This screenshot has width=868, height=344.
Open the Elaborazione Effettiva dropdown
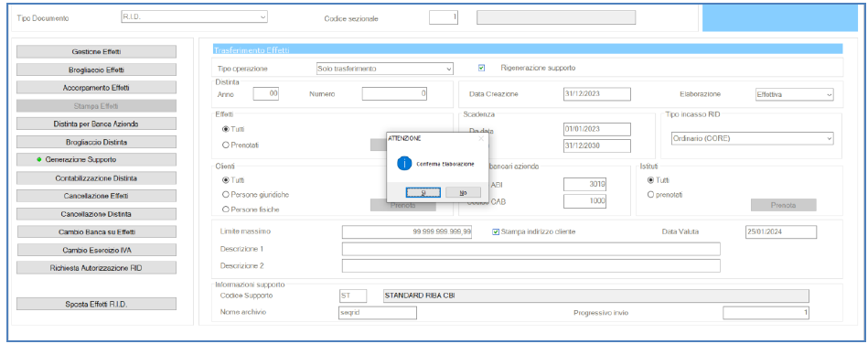coord(795,94)
